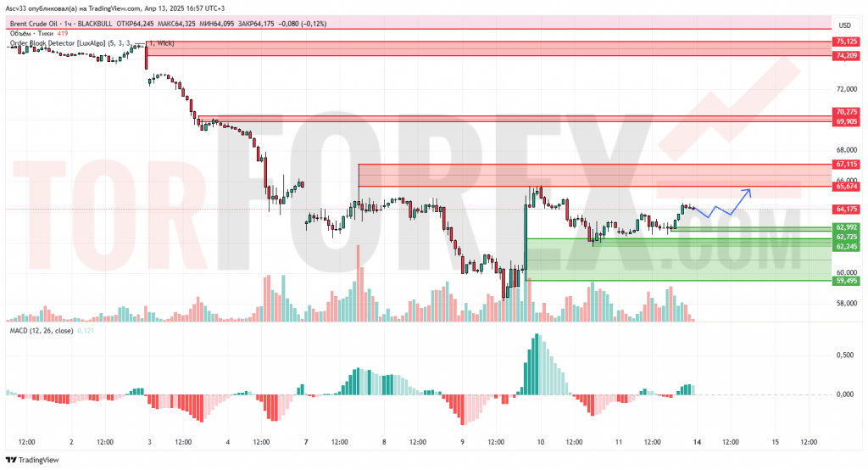Select the green 62,992 support label
868x470 pixels.
click(847, 227)
